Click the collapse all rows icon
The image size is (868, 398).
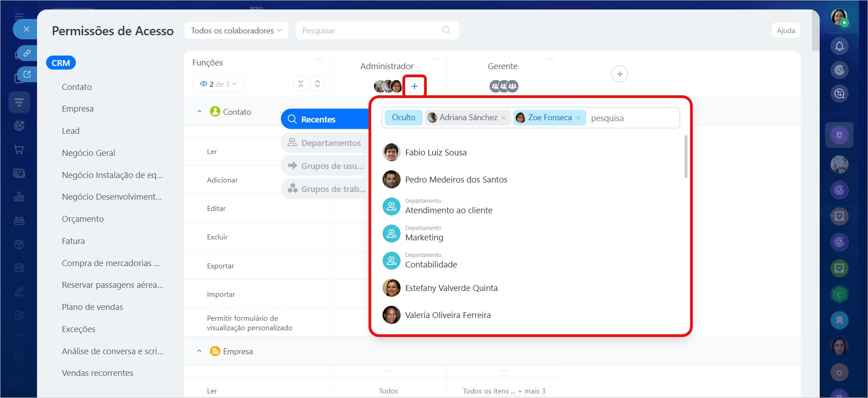pyautogui.click(x=301, y=84)
